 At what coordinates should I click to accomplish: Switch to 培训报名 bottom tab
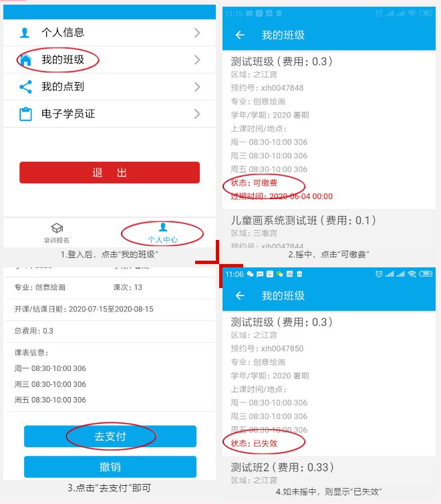(x=57, y=233)
